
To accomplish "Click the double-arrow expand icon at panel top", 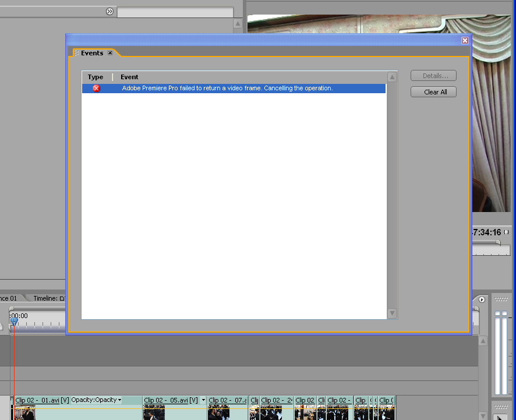I will click(109, 12).
